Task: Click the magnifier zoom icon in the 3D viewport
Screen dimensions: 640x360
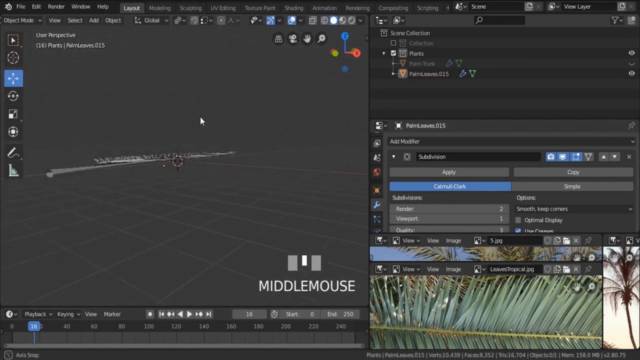Action: point(322,39)
